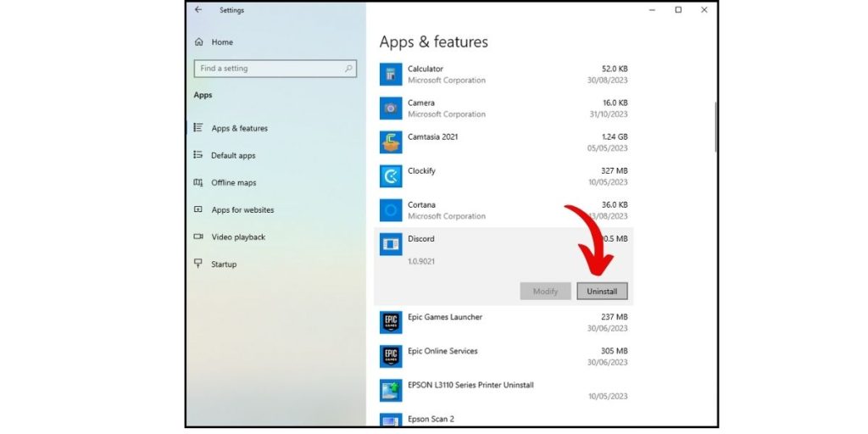Image resolution: width=868 pixels, height=434 pixels.
Task: Click the Epic Online Services icon
Action: 391,357
